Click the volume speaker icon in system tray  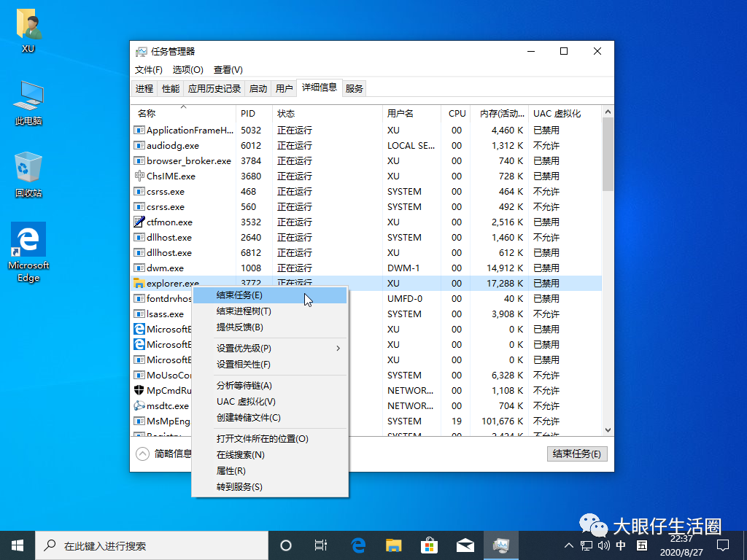[x=603, y=545]
